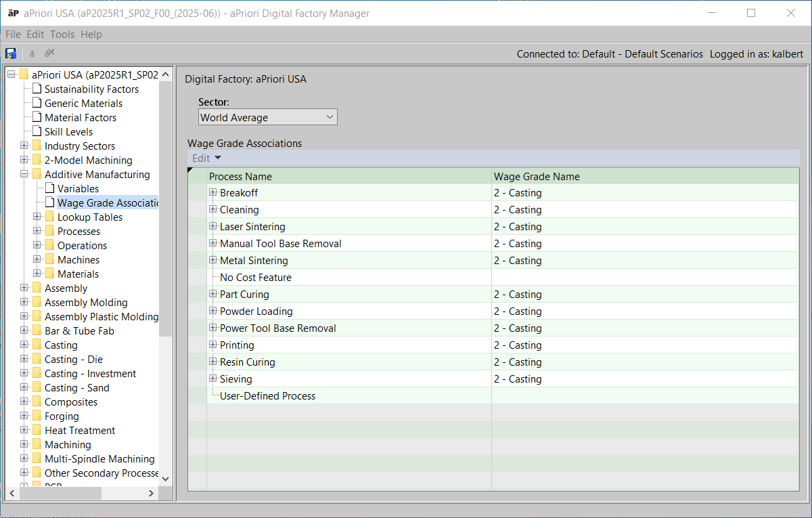The image size is (812, 518).
Task: Click the aPriori USA root folder icon
Action: (24, 74)
